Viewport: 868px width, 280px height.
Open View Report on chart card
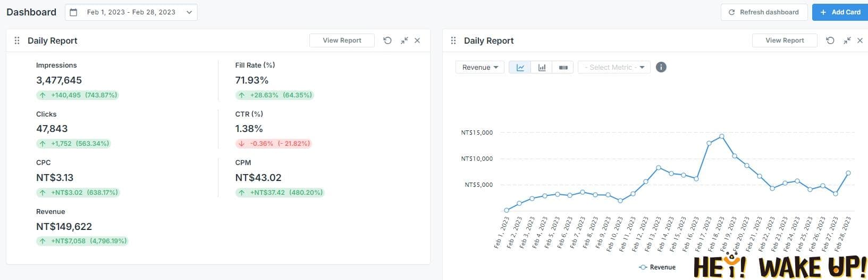point(784,40)
